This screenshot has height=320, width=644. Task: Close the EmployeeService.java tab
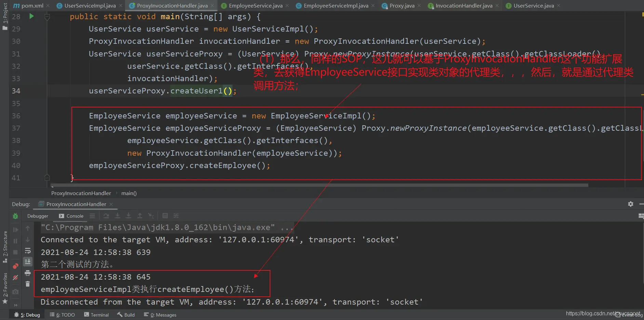[287, 5]
